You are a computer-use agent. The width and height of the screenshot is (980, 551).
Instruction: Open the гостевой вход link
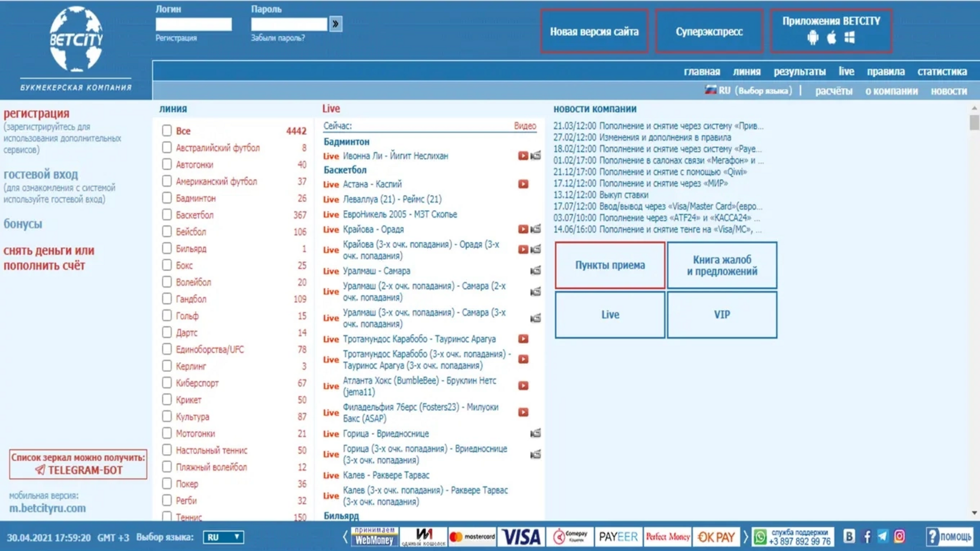coord(41,174)
